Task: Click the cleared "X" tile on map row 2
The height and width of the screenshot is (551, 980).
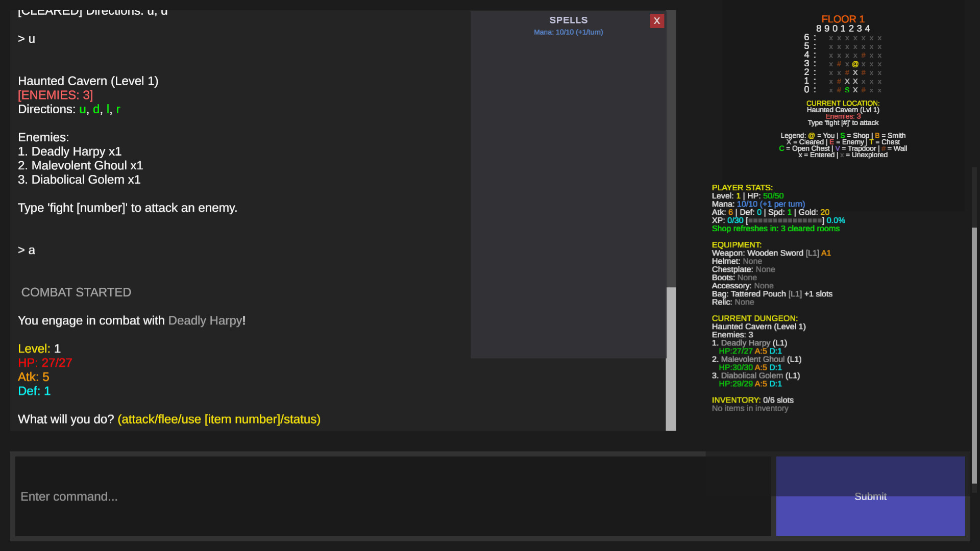Action: (855, 72)
